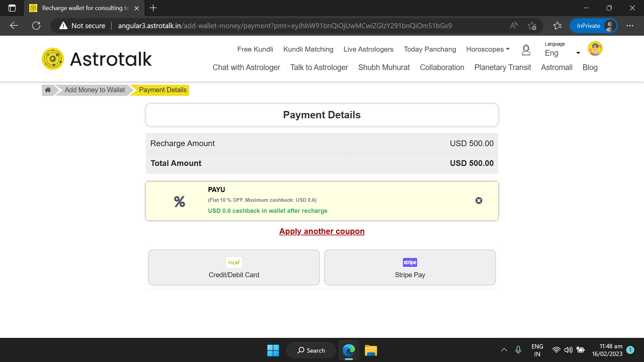Open the Favorites list icon
The height and width of the screenshot is (362, 644).
pyautogui.click(x=557, y=25)
